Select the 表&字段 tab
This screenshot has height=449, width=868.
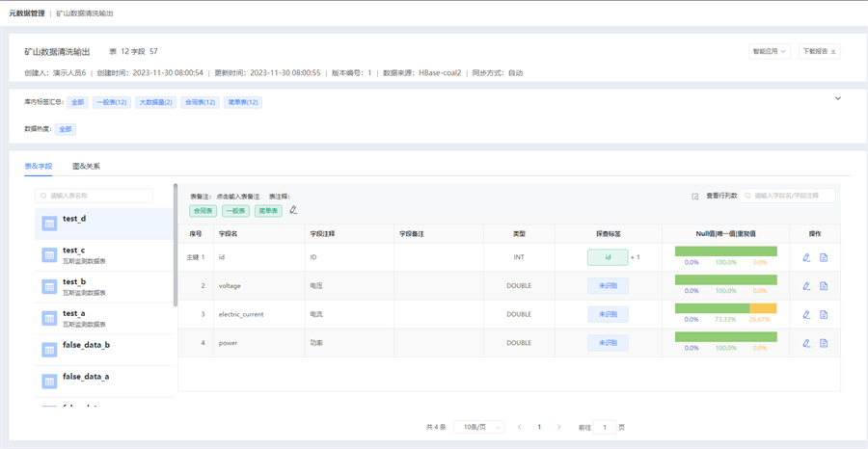39,167
